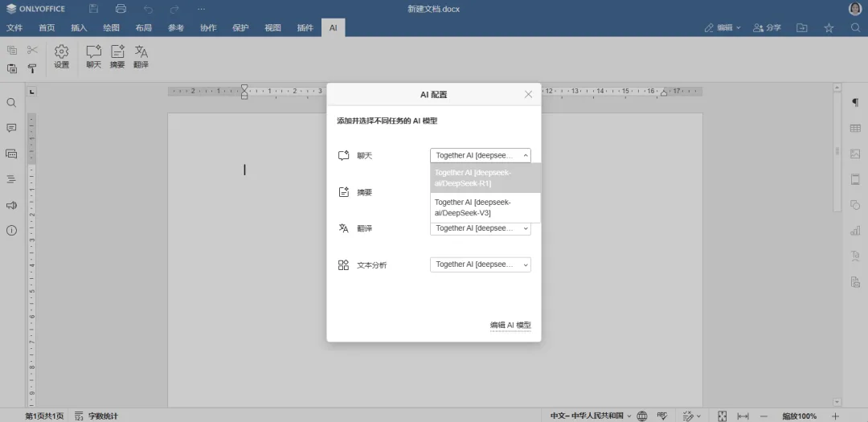Select the DeepSeek-R1 model option

(485, 178)
